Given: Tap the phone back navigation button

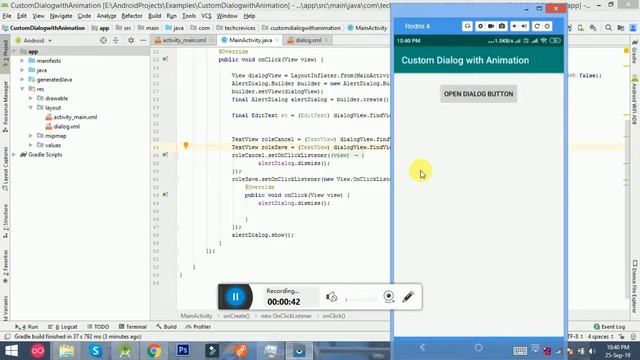Looking at the screenshot, I should (422, 347).
